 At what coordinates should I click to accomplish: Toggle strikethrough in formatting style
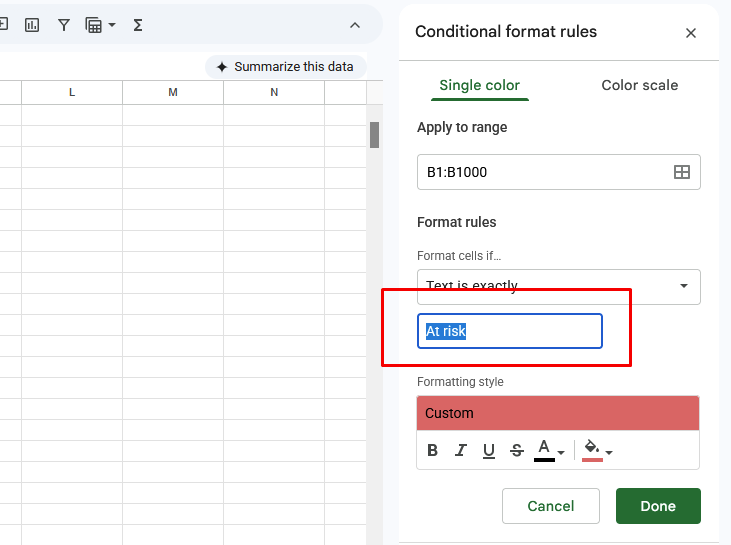517,450
